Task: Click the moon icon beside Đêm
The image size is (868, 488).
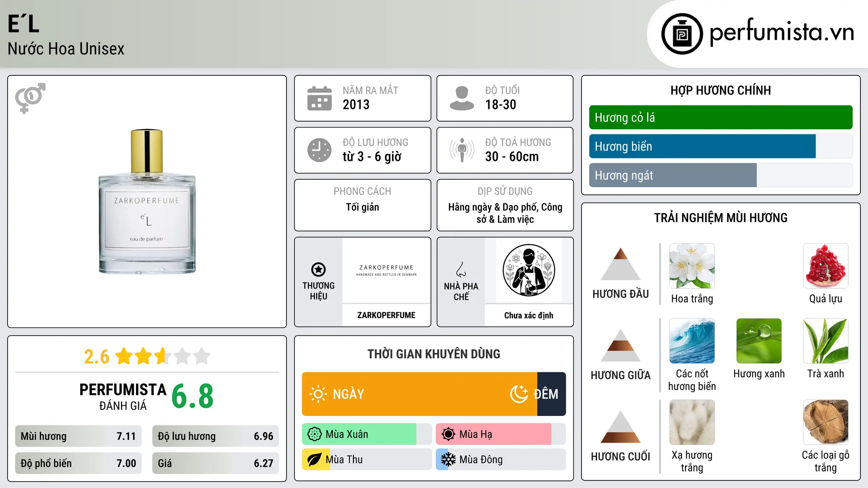Action: [x=519, y=394]
